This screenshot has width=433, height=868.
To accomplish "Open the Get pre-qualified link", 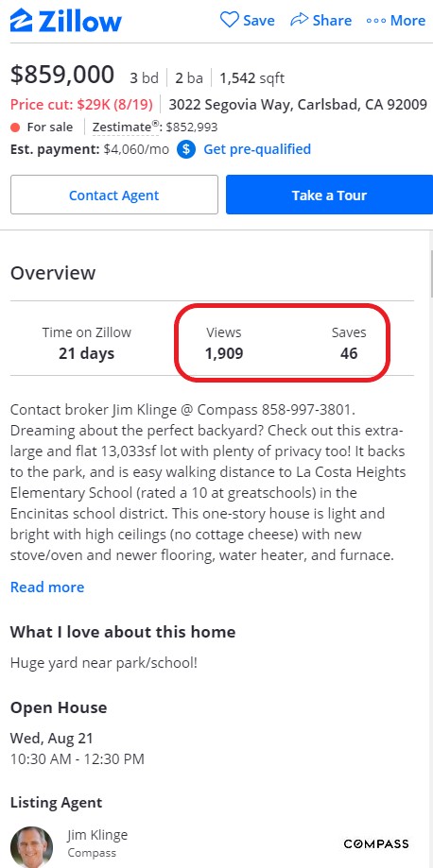I will click(257, 149).
